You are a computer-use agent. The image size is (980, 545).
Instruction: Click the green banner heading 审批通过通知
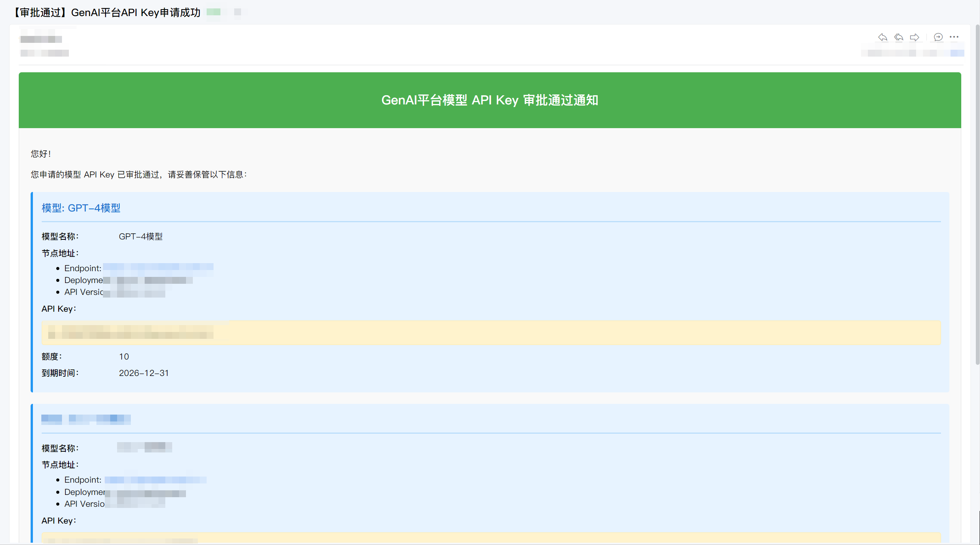point(489,100)
